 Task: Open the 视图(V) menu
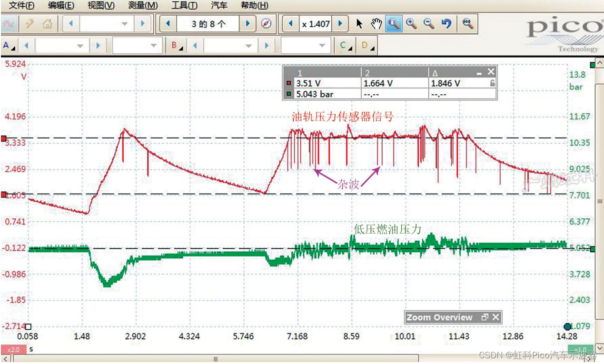click(101, 6)
